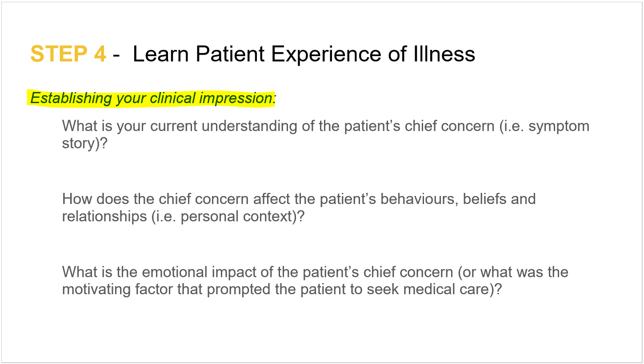Image resolution: width=644 pixels, height=364 pixels.
Task: Click the word "story)?" ending the first question
Action: [x=85, y=144]
